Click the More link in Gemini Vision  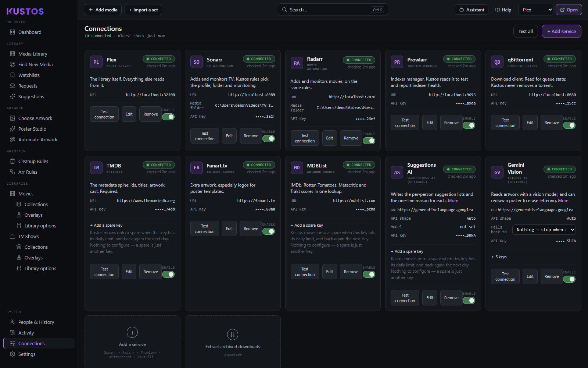coord(563,201)
